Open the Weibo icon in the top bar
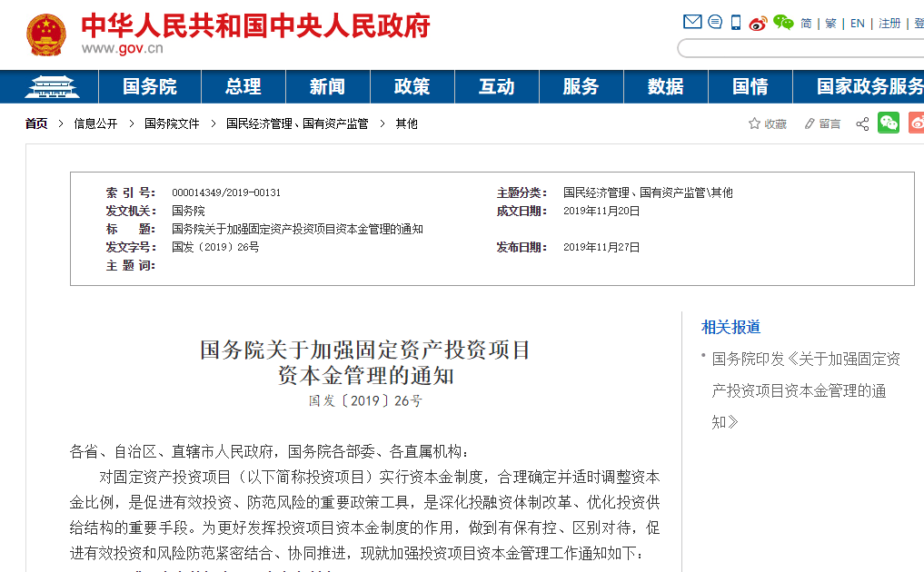 tap(756, 22)
